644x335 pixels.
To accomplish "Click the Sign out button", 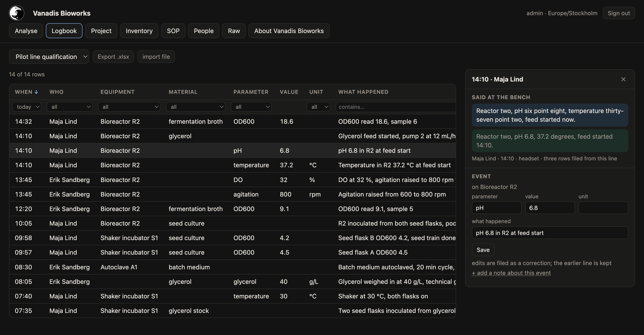I will pos(619,13).
